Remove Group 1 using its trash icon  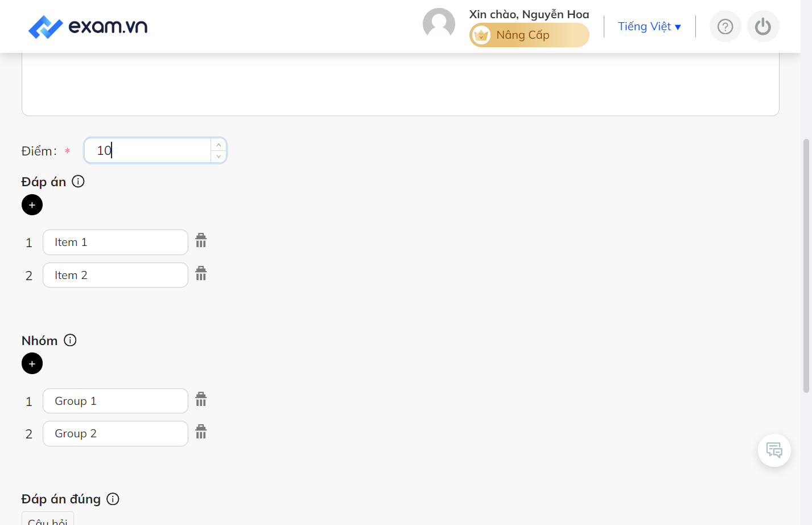click(x=201, y=399)
